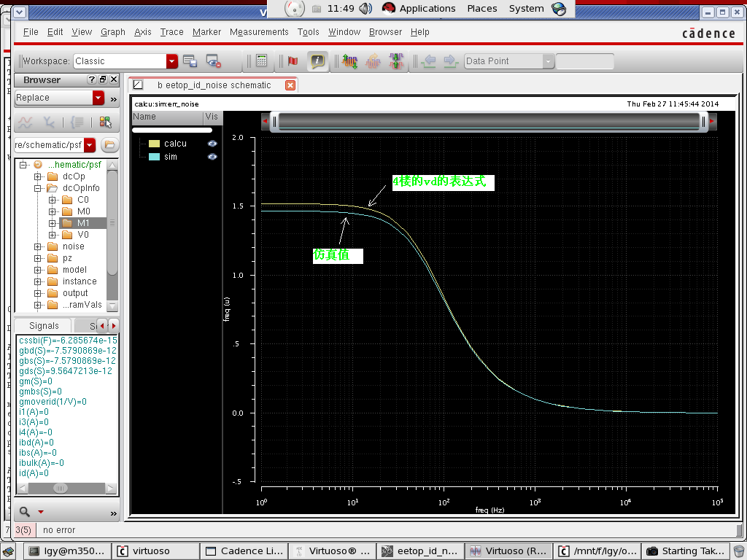This screenshot has width=747, height=560.
Task: Click the save workspace icon
Action: [190, 61]
